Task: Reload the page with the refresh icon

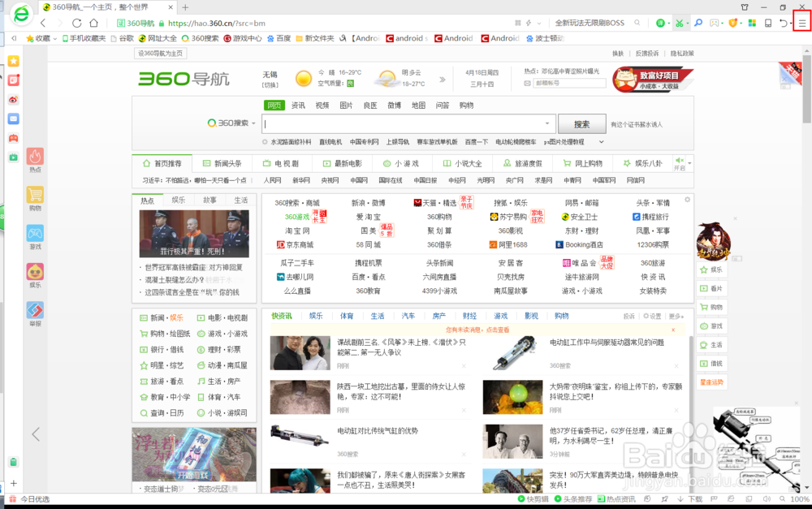Action: (76, 23)
